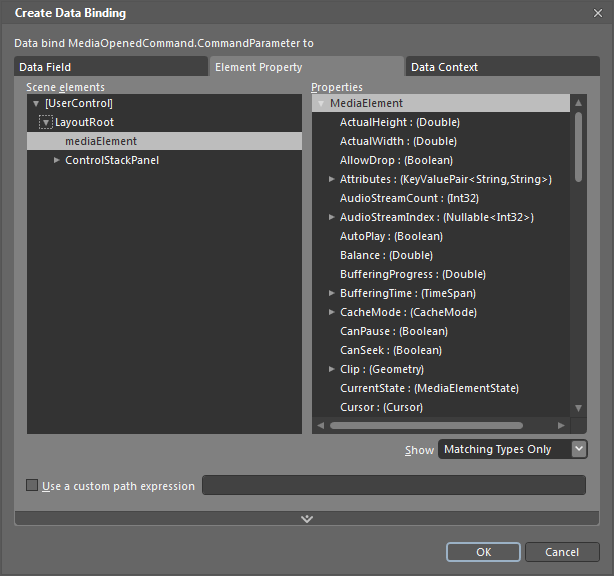This screenshot has width=614, height=576.
Task: Collapse the MediaElement properties header
Action: point(321,103)
